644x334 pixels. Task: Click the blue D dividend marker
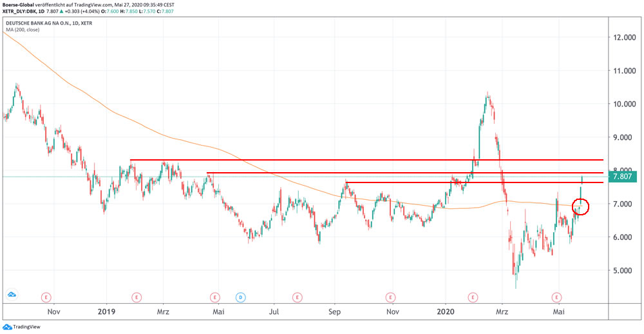241,297
